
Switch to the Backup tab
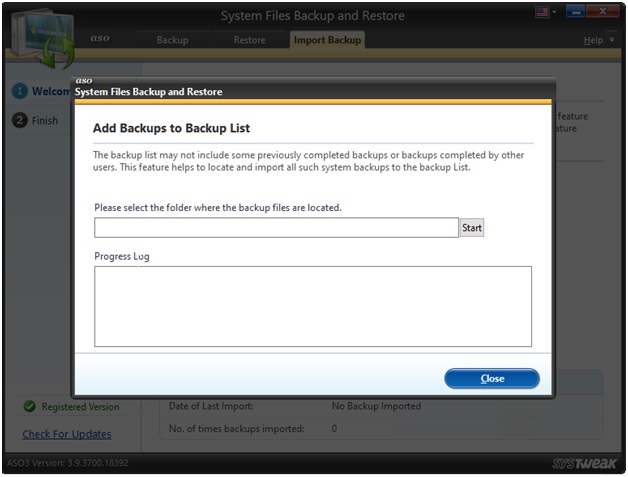(x=173, y=40)
